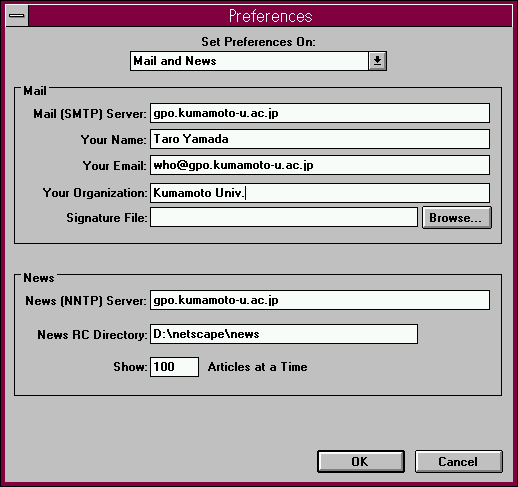Click the empty Signature File field

pos(284,217)
